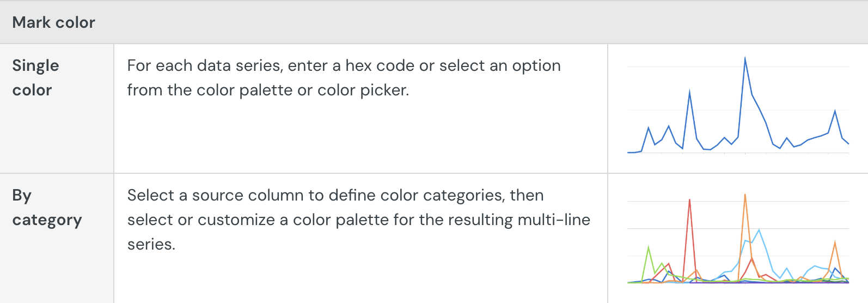Image resolution: width=868 pixels, height=303 pixels.
Task: Click the By category description paragraph
Action: (x=358, y=220)
